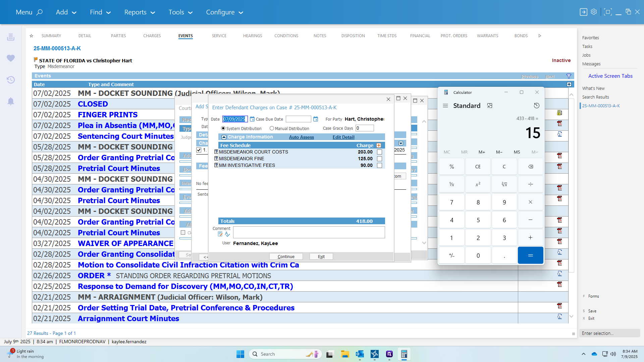Screen dimensions: 644x362
Task: Click the calculator equals button
Action: (x=531, y=255)
